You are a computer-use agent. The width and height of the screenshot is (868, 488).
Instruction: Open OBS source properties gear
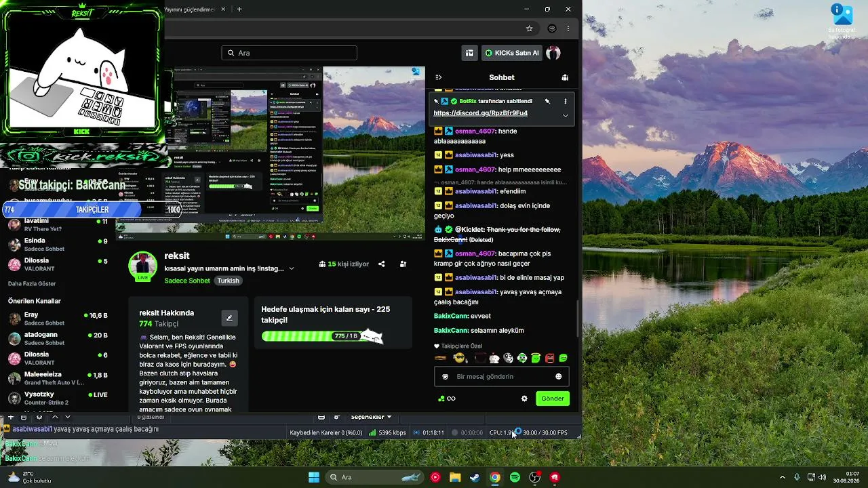(x=39, y=417)
